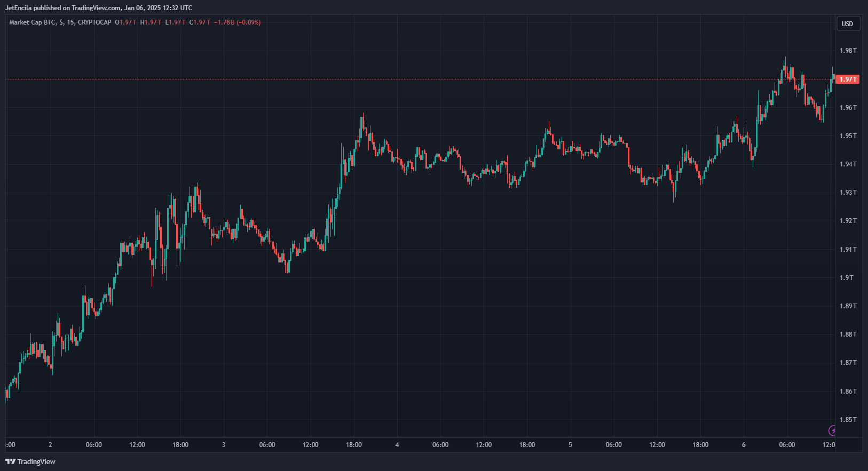
Task: Click the 1.85T price axis label
Action: [x=848, y=419]
